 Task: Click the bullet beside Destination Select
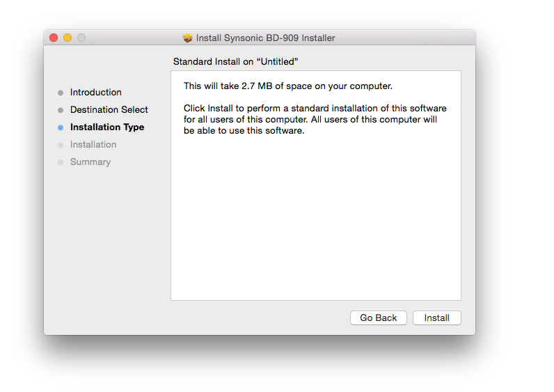(61, 110)
